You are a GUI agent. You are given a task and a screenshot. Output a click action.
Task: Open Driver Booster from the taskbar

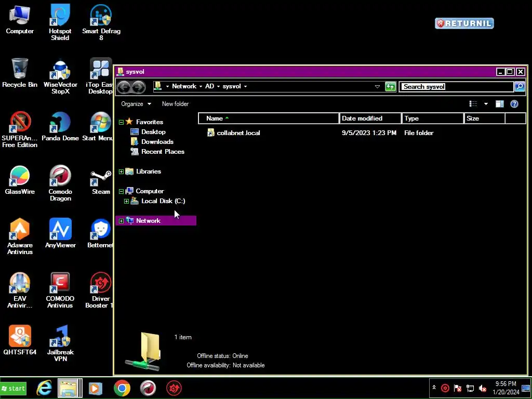coord(174,388)
